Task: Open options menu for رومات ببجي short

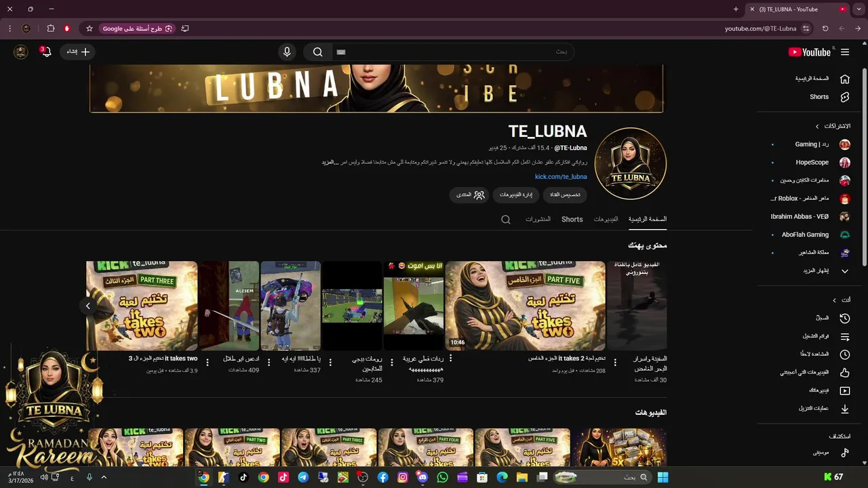Action: (x=330, y=363)
